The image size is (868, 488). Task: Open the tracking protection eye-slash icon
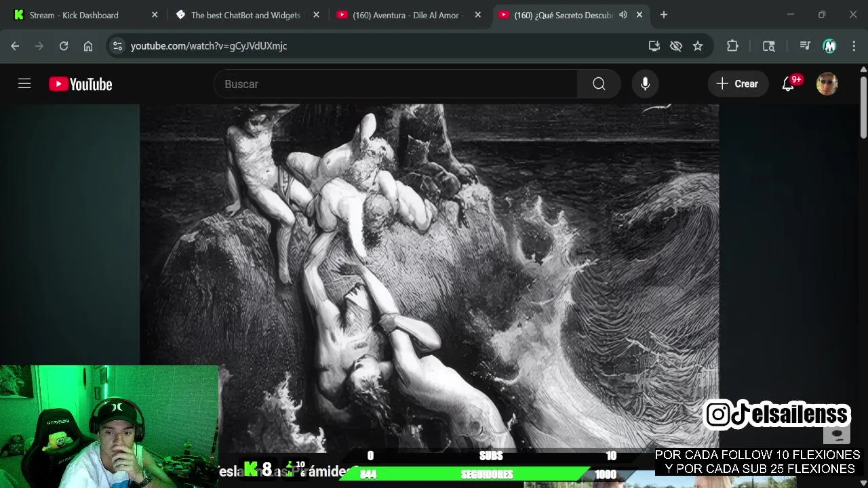676,46
